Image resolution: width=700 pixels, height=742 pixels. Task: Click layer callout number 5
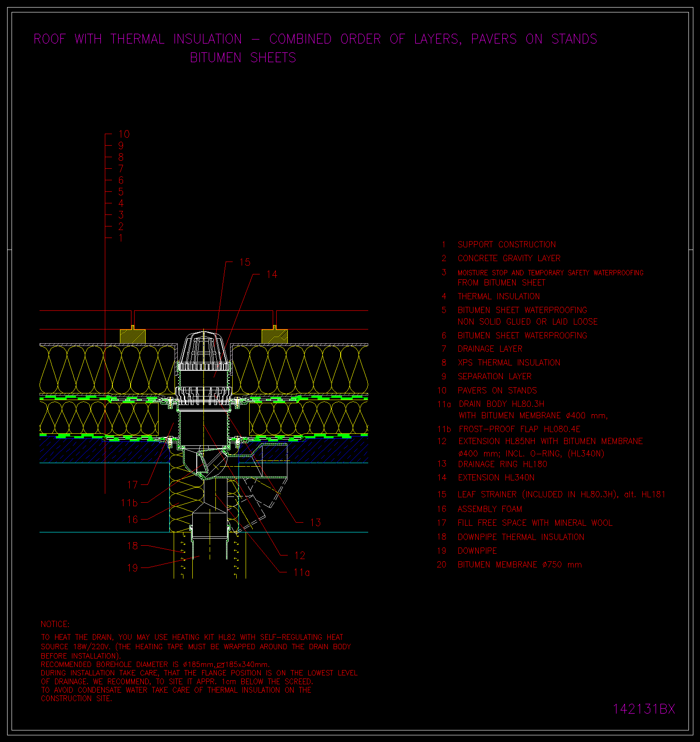pyautogui.click(x=121, y=192)
